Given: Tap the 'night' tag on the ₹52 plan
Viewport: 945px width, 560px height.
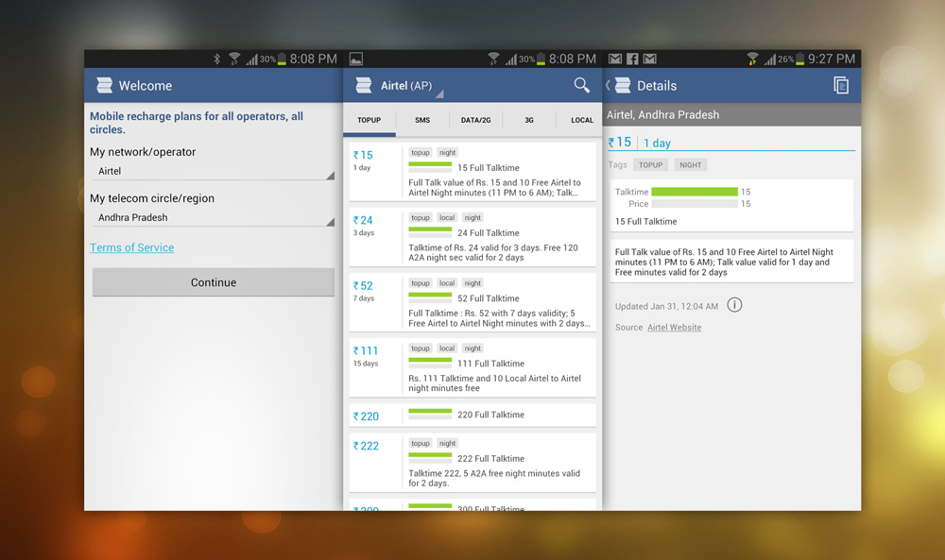Looking at the screenshot, I should click(473, 283).
